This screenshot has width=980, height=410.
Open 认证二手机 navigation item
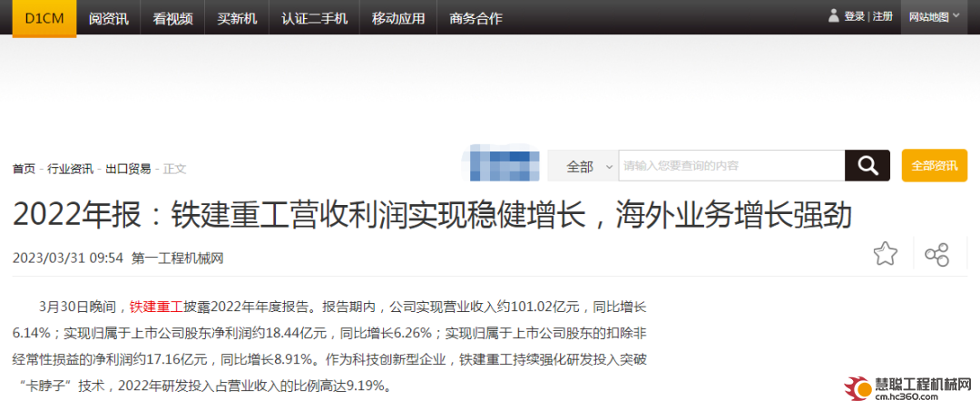click(314, 18)
